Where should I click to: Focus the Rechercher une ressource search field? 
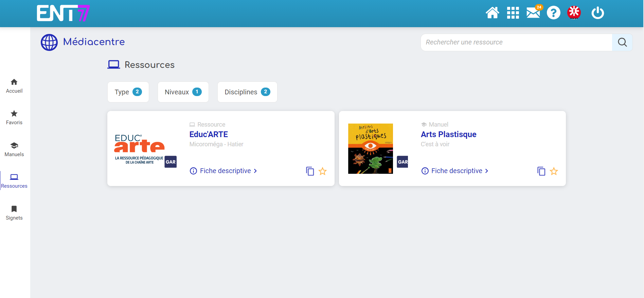point(516,42)
